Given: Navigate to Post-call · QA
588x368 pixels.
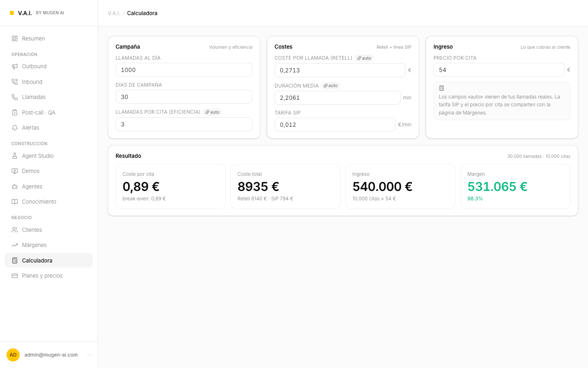Looking at the screenshot, I should pos(49,112).
